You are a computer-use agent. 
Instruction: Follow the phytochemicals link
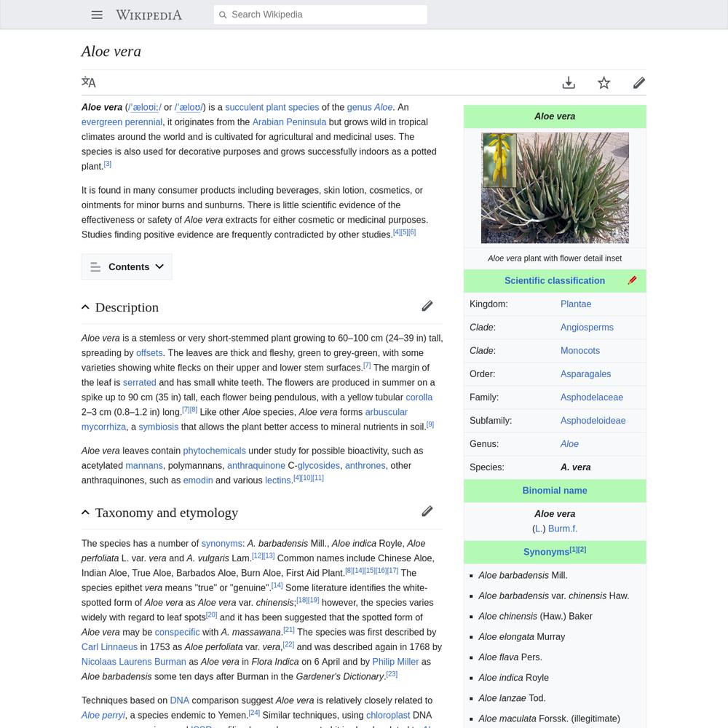coord(214,451)
